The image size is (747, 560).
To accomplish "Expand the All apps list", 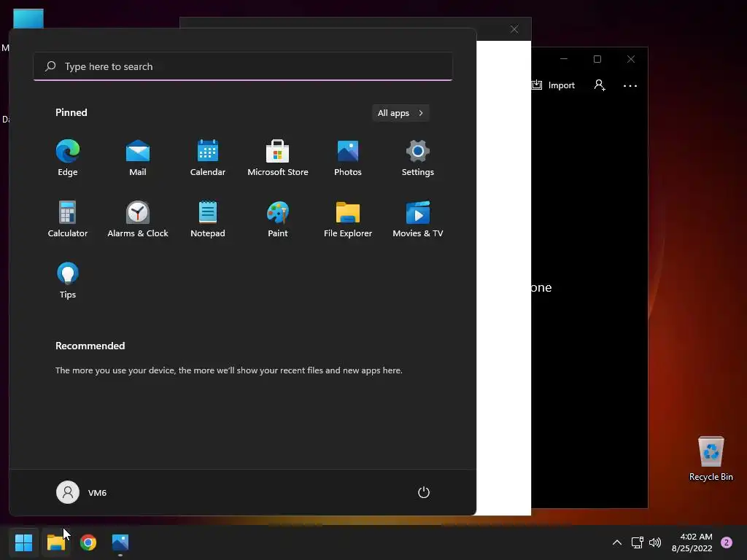I will (x=400, y=113).
